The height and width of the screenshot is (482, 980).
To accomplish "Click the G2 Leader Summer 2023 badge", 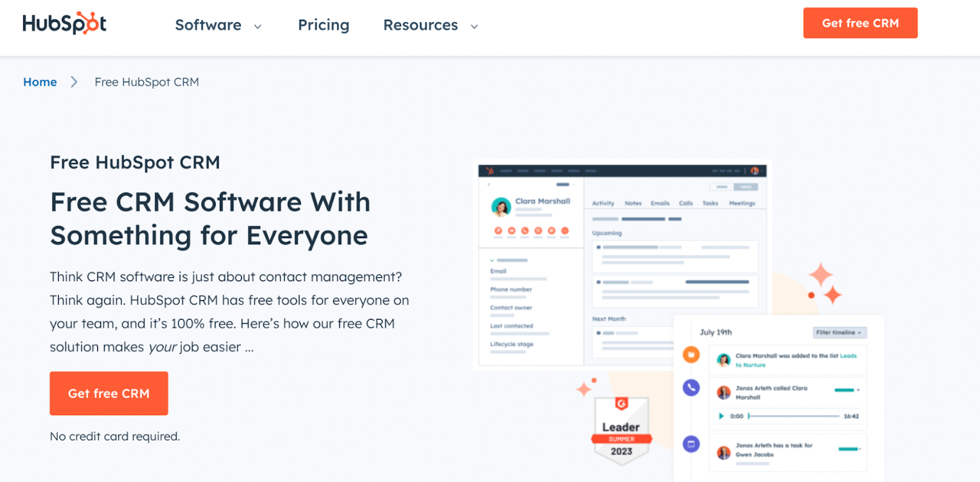I will coord(621,431).
